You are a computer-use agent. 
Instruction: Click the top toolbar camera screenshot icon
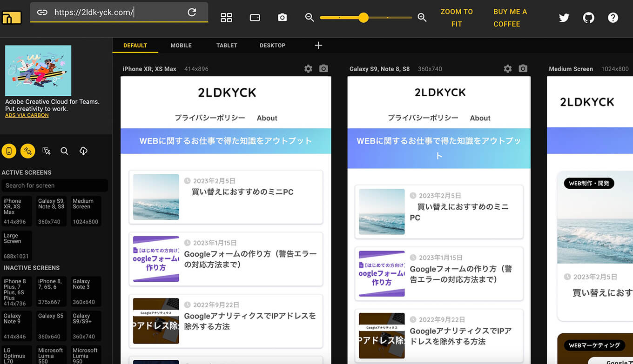tap(282, 18)
